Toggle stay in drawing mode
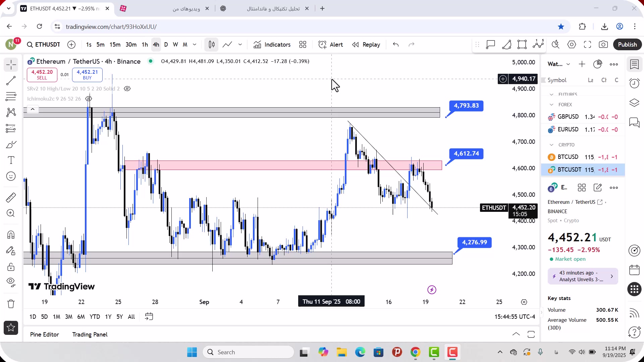Screen dimensions: 644x362 (x=11, y=251)
